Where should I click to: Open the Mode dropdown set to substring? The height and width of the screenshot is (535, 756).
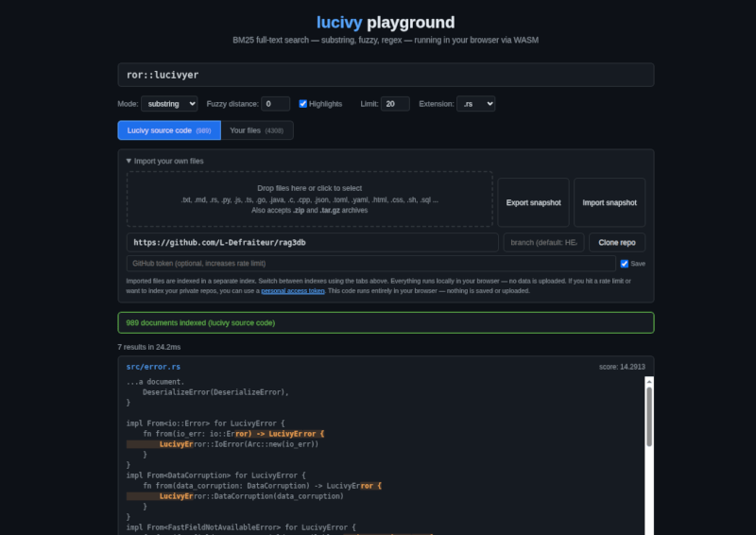tap(169, 104)
